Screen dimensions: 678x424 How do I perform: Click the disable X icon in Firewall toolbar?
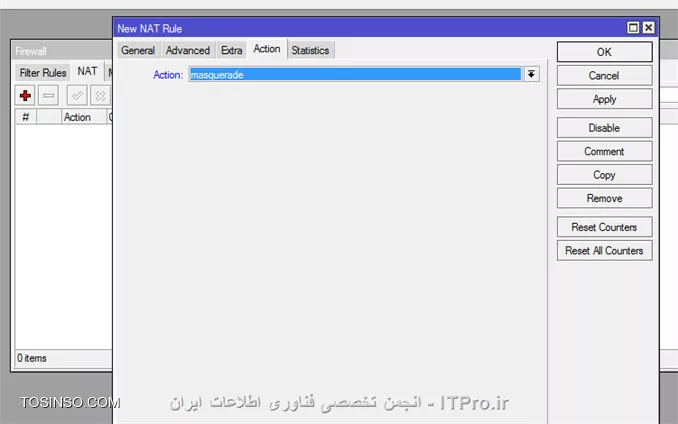click(100, 95)
